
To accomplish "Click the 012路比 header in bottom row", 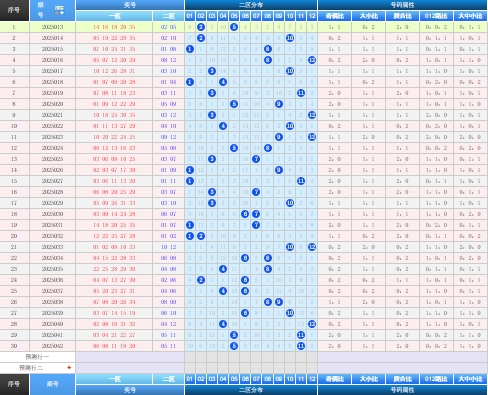I will [436, 379].
